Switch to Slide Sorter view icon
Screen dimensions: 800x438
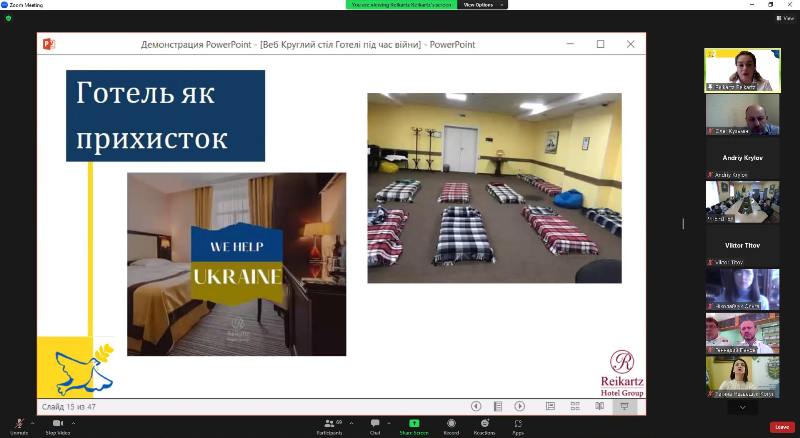click(x=575, y=406)
